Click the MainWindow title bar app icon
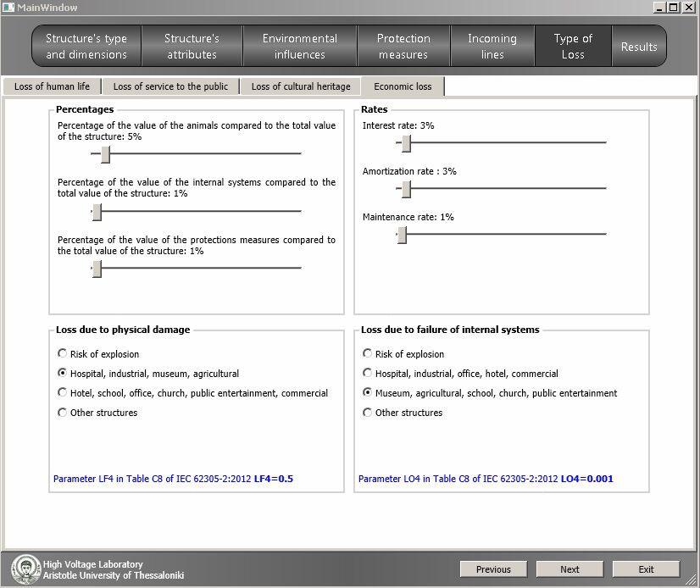The image size is (700, 588). click(x=8, y=7)
